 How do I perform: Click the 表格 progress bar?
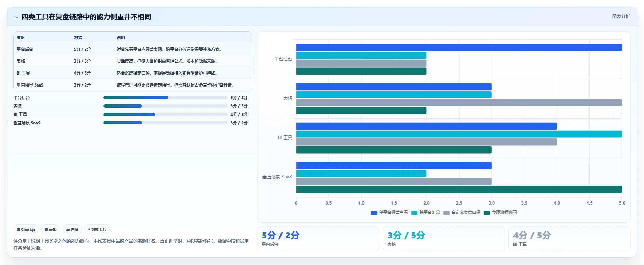pos(165,106)
